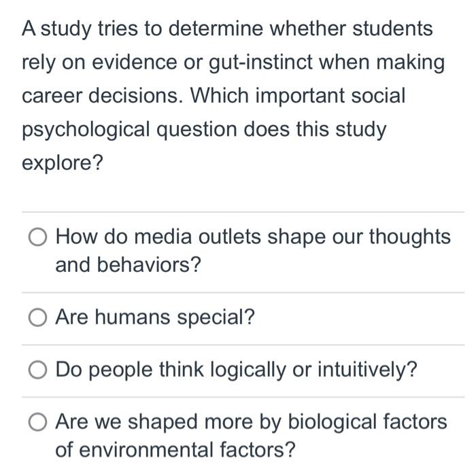This screenshot has height=469, width=476.
Task: Click the word 'explore?' in the question
Action: (62, 163)
